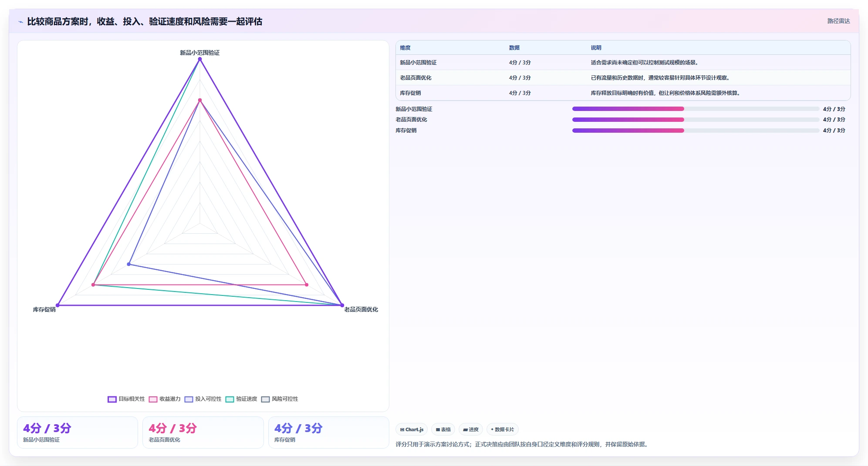Select 库存促销 cell in the table
Viewport: 868px width, 466px height.
coord(410,93)
